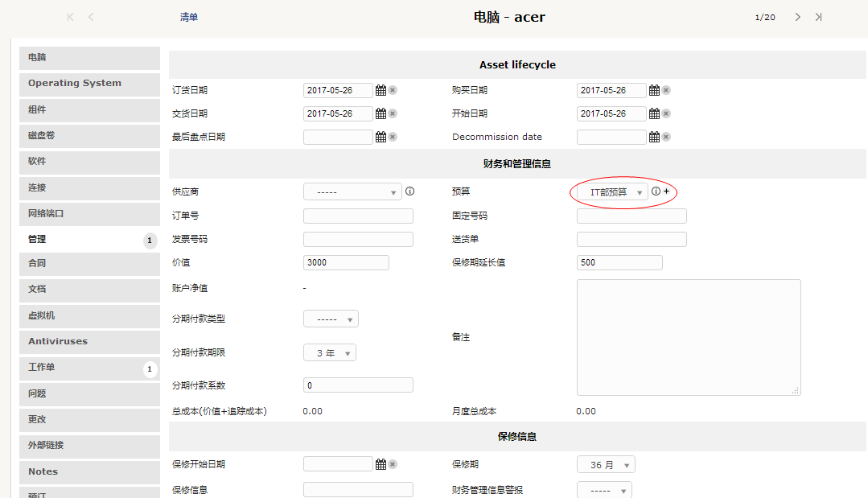This screenshot has width=868, height=498.
Task: Open 分期付款期限 dropdown showing 3 年
Action: pos(329,353)
